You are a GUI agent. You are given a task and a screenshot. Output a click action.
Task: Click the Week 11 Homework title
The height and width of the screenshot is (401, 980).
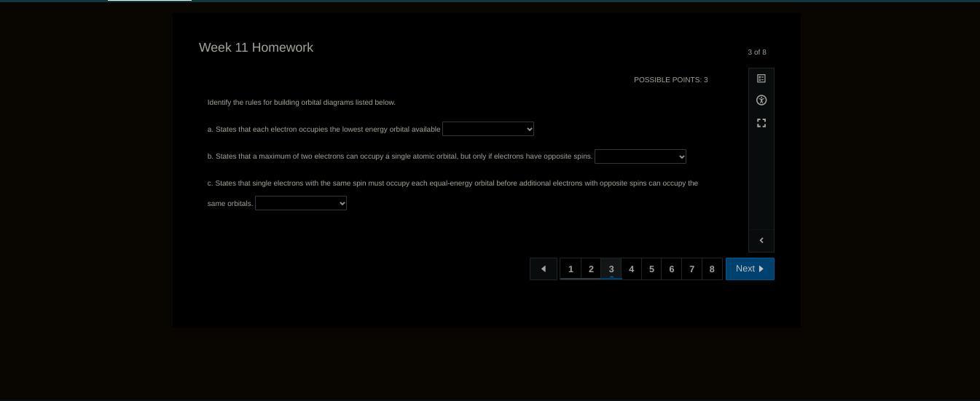tap(256, 47)
